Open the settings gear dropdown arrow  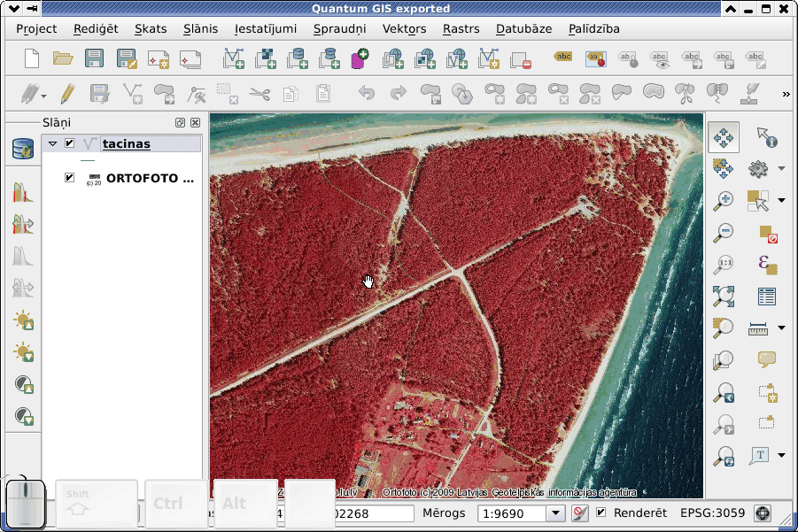click(x=782, y=168)
